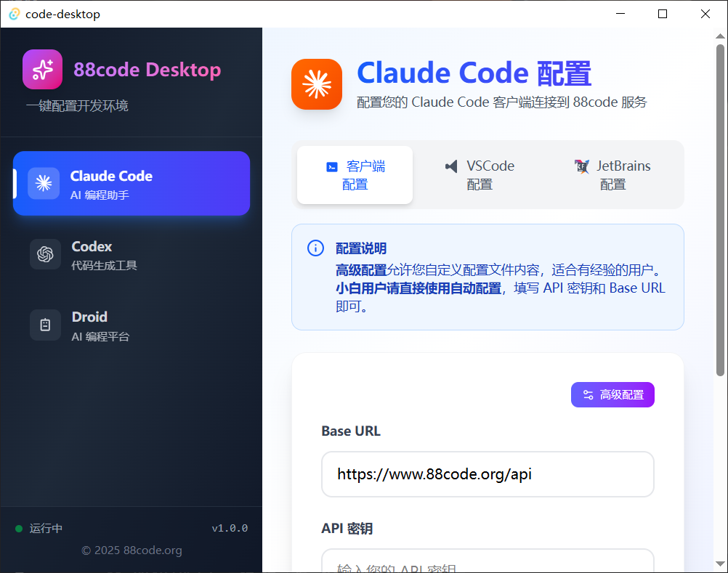Select the 客户端配置 tab
The image size is (728, 573).
tap(355, 175)
